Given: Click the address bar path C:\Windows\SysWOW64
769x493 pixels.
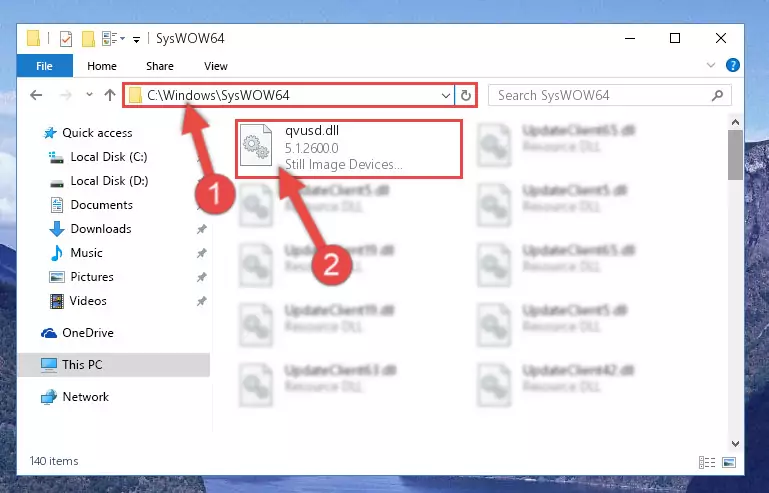Looking at the screenshot, I should coord(218,95).
